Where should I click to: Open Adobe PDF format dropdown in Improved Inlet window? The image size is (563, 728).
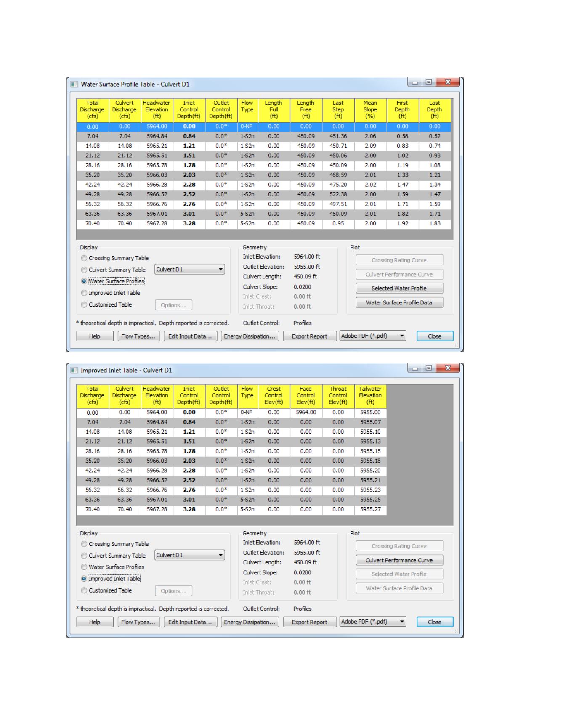tap(373, 622)
